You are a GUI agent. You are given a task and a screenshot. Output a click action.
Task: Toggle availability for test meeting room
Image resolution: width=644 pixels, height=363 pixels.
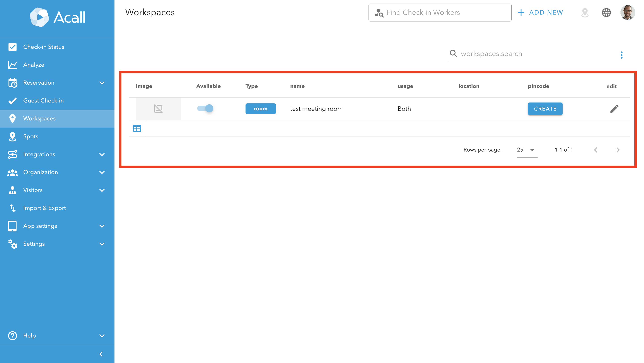(x=205, y=109)
